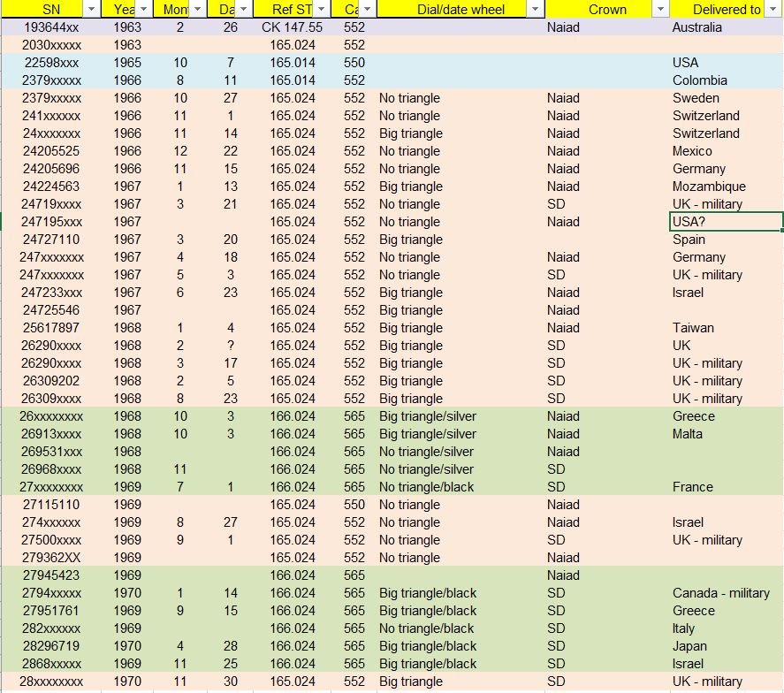The image size is (784, 693).
Task: Click the Colombia delivered-to cell
Action: [699, 80]
